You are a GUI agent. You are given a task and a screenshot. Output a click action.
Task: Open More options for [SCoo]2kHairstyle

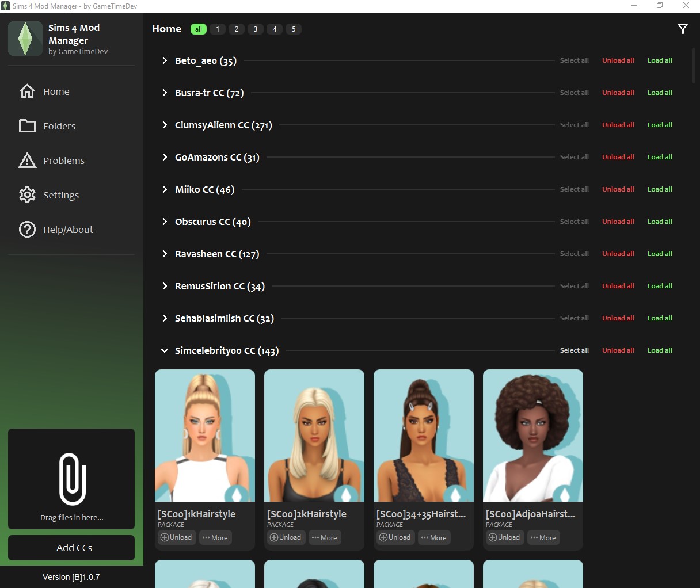click(325, 537)
